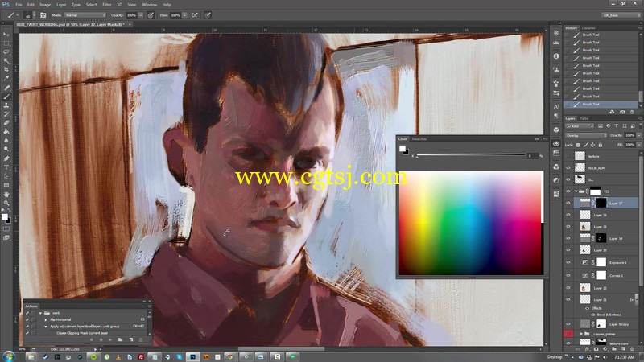
Task: Switch to the Libraries tab
Action: tap(588, 28)
